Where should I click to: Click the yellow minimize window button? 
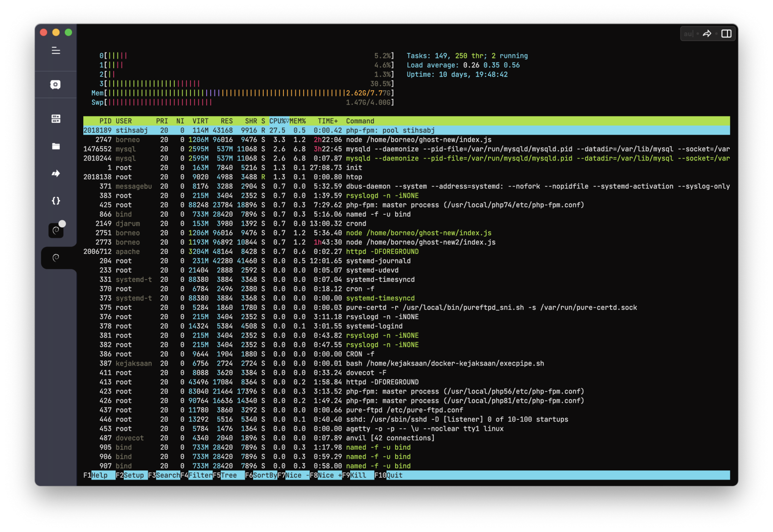tap(56, 32)
